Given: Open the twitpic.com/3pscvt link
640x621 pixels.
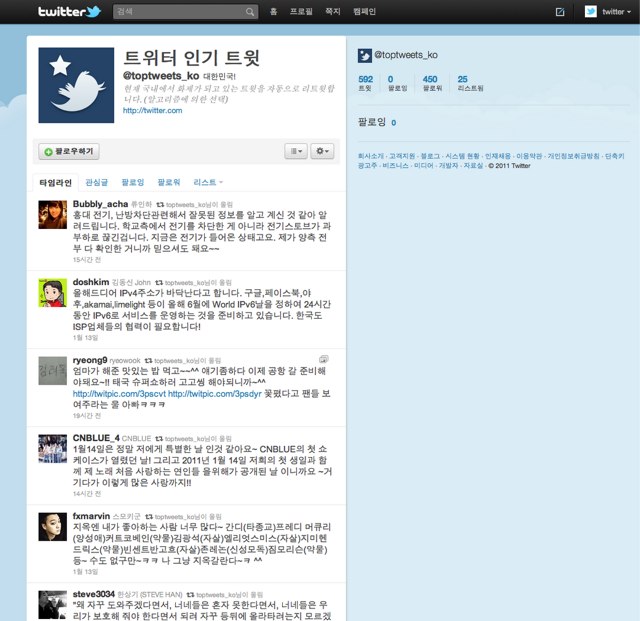Looking at the screenshot, I should tap(119, 394).
